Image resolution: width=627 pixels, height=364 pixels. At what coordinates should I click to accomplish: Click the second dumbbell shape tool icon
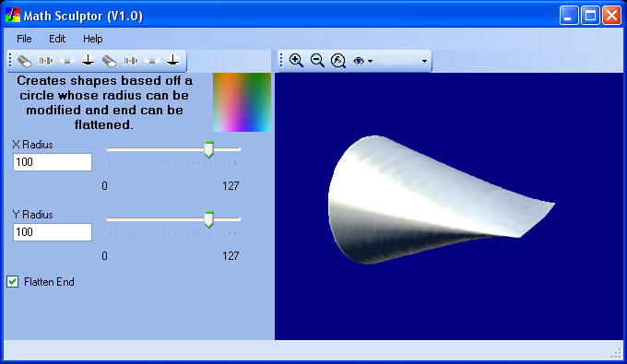[x=130, y=61]
